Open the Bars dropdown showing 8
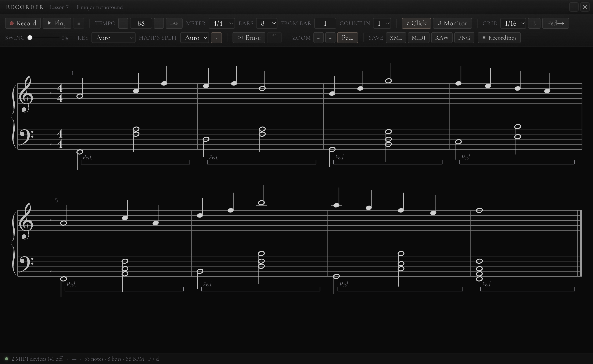Screen dimensions: 593x364 point(267,23)
